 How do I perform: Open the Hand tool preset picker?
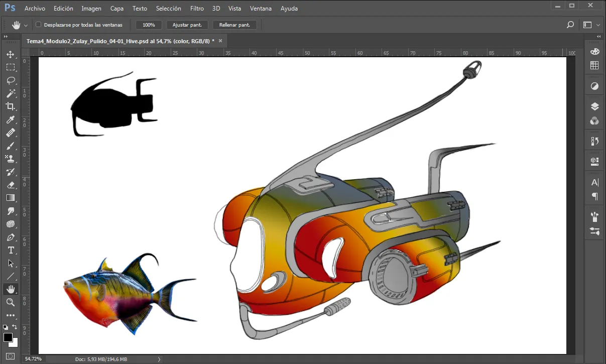[x=26, y=25]
